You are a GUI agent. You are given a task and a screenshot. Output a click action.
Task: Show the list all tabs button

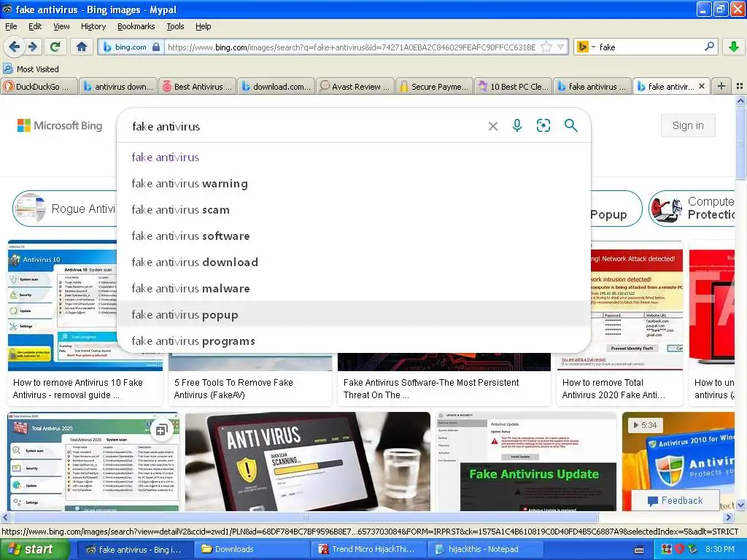(740, 86)
